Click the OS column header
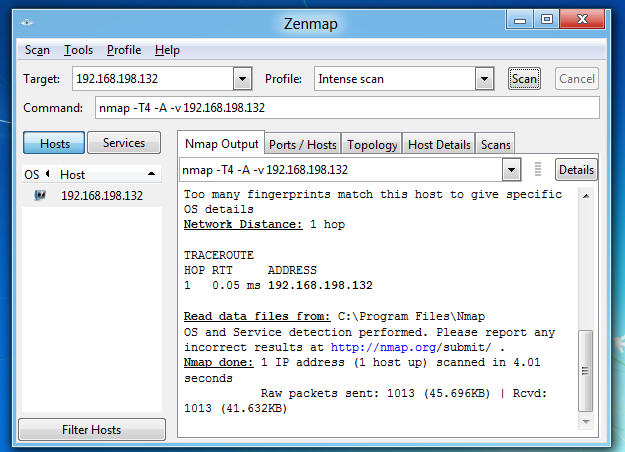Screen dimensions: 625x452 point(39,175)
